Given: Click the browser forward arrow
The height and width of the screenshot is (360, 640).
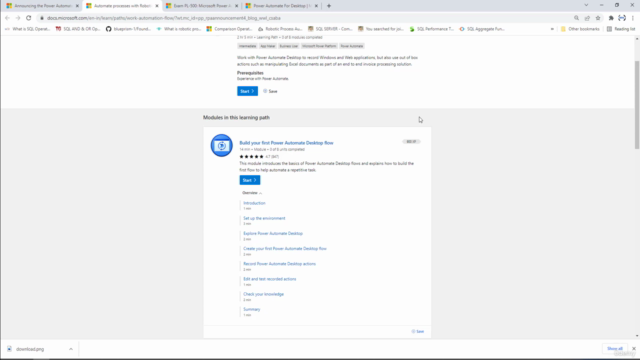Looking at the screenshot, I should pos(18,18).
